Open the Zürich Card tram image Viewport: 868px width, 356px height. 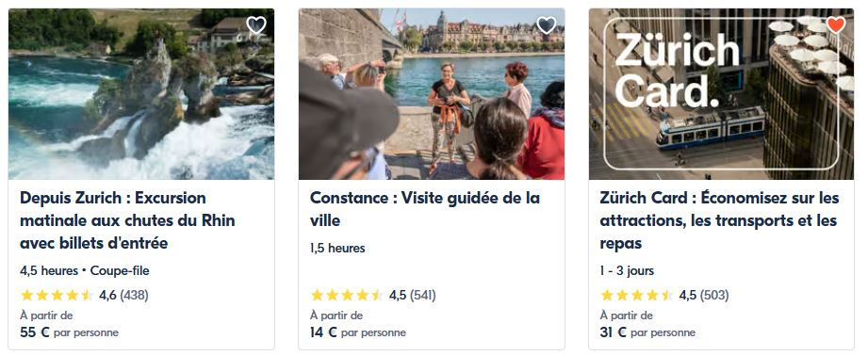(x=721, y=94)
